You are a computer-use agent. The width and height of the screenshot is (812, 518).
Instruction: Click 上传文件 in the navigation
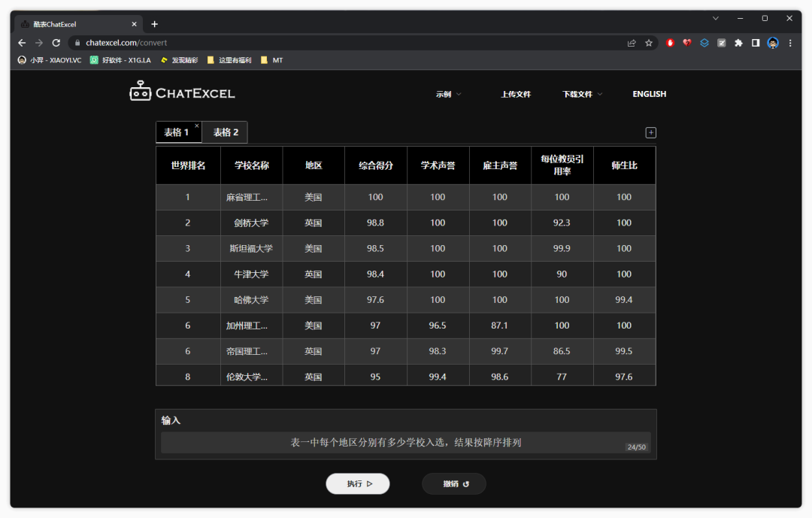click(516, 94)
